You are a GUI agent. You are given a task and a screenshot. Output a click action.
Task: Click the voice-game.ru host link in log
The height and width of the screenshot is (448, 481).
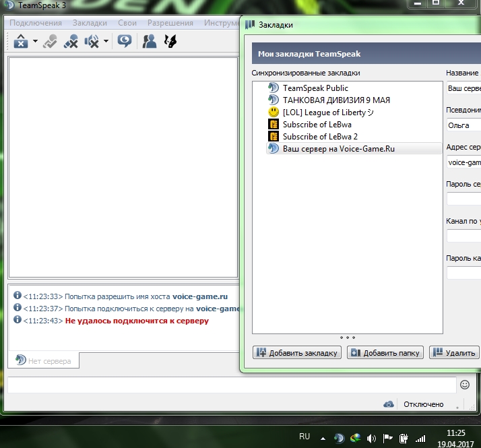pyautogui.click(x=200, y=296)
